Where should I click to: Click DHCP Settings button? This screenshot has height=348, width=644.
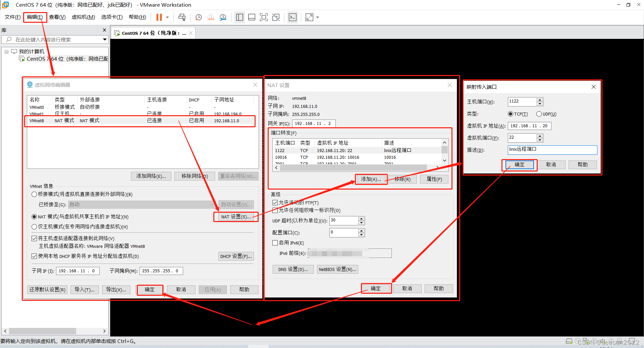pyautogui.click(x=236, y=256)
